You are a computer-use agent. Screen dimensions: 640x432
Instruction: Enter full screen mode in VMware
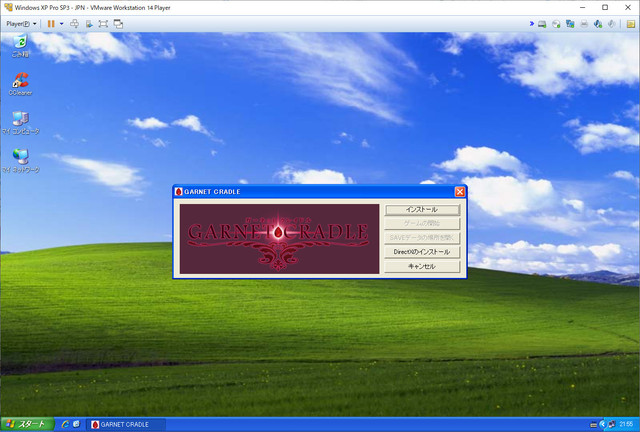click(x=103, y=24)
